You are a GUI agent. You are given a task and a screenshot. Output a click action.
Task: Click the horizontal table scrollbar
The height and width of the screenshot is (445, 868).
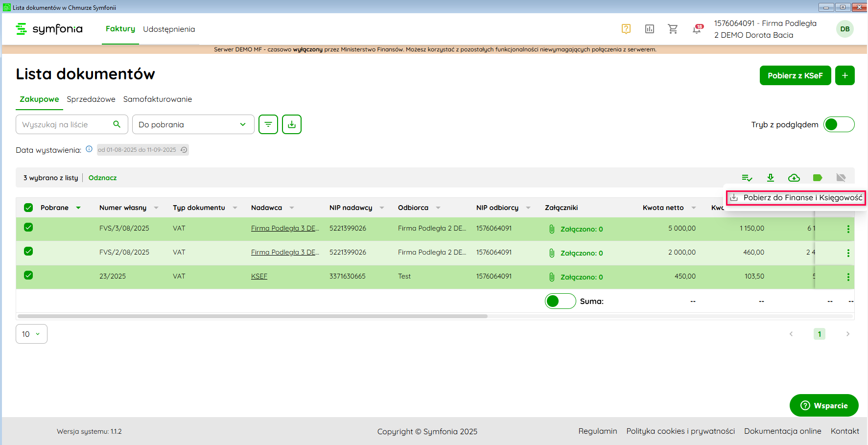tap(253, 316)
